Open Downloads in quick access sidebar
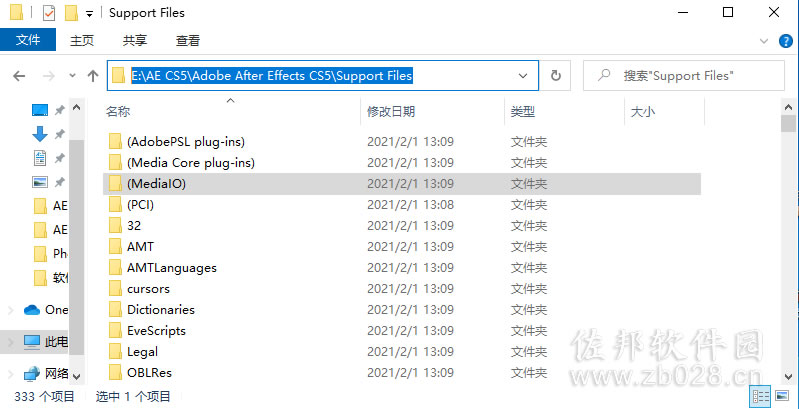The width and height of the screenshot is (799, 409). pyautogui.click(x=40, y=133)
